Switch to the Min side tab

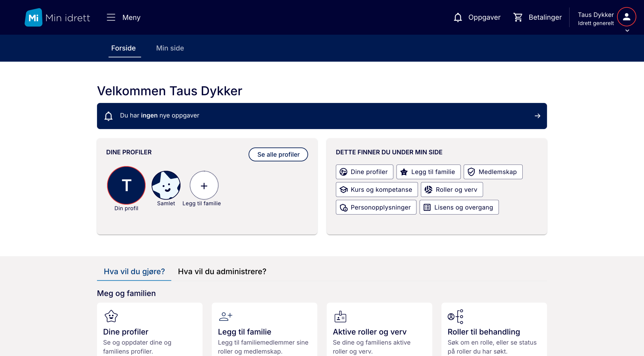(170, 48)
